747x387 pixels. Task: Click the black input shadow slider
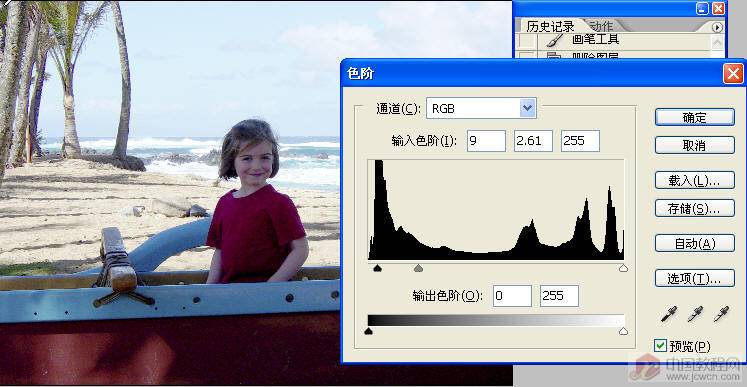tap(377, 268)
